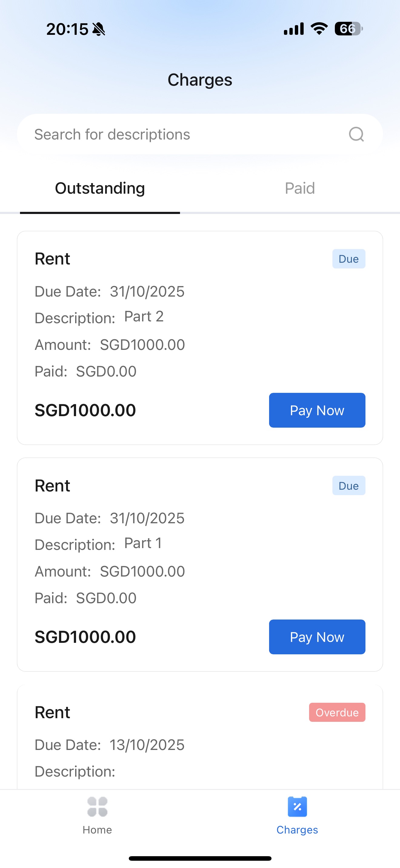Tap the status bar clock 20:15
This screenshot has height=868, width=400.
click(x=67, y=29)
